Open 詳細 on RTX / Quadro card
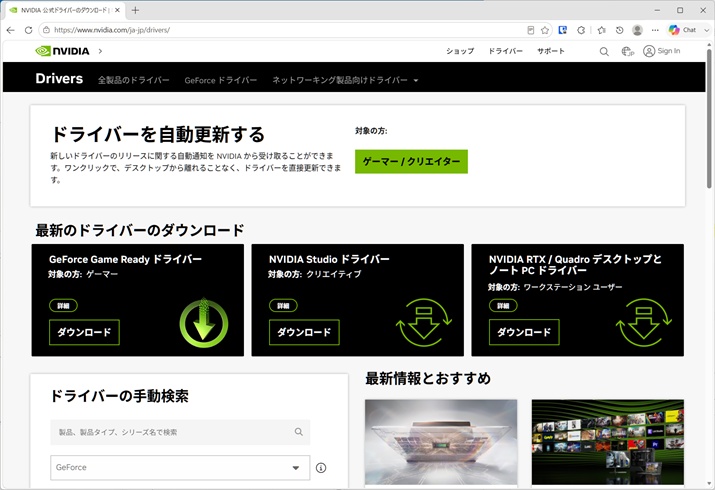The height and width of the screenshot is (490, 715). click(x=503, y=305)
